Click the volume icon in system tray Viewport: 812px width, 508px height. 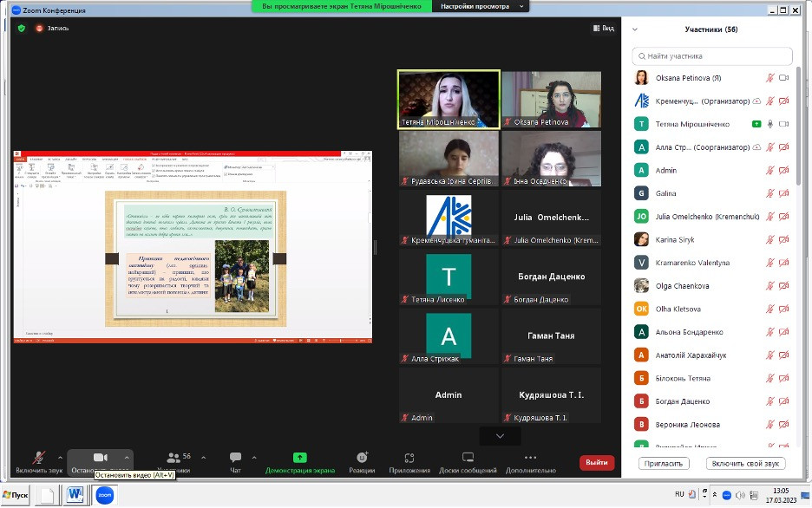(x=740, y=495)
